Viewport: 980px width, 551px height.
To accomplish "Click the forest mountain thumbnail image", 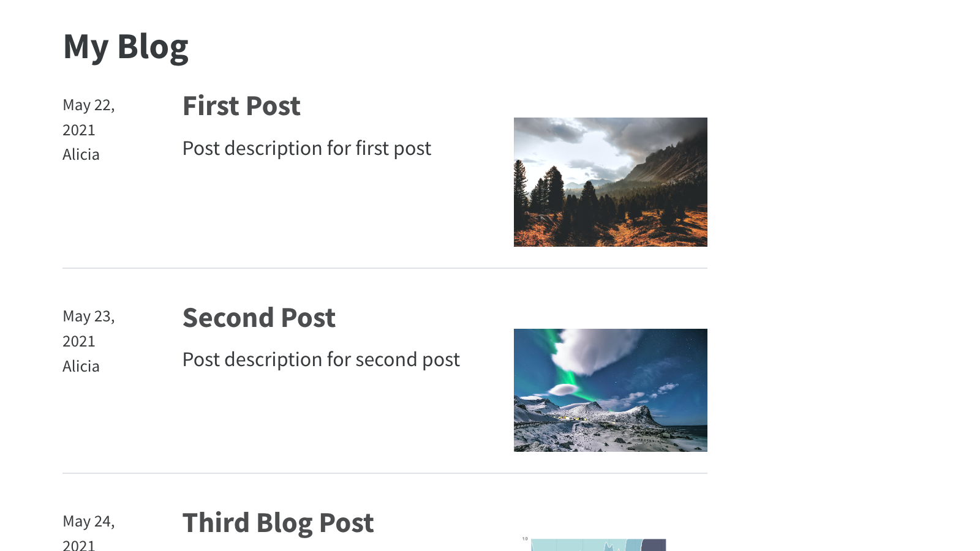I will [611, 182].
